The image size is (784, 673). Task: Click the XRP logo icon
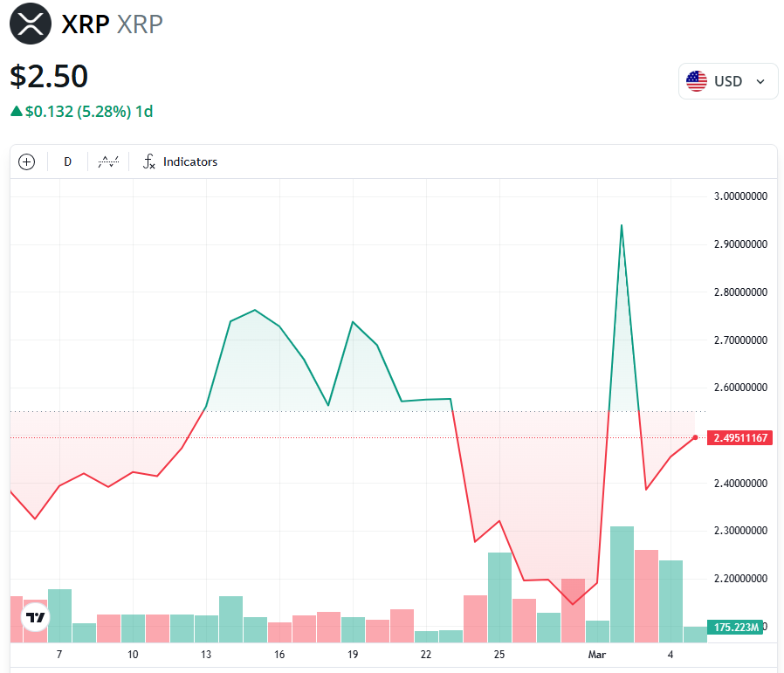tap(31, 23)
